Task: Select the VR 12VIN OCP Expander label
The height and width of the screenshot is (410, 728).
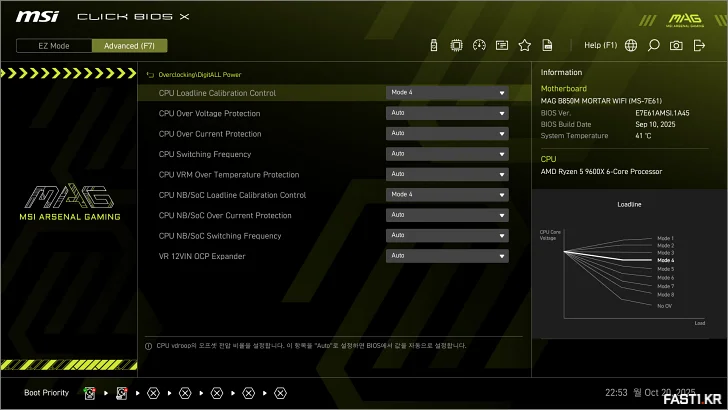Action: (202, 257)
